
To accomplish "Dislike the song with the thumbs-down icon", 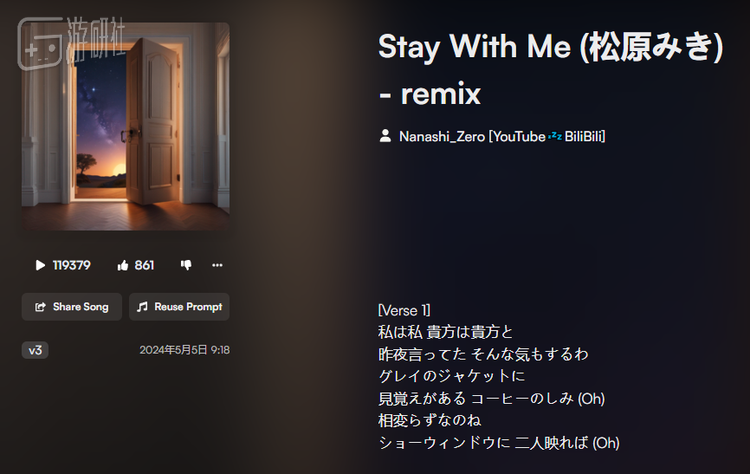I will point(186,265).
